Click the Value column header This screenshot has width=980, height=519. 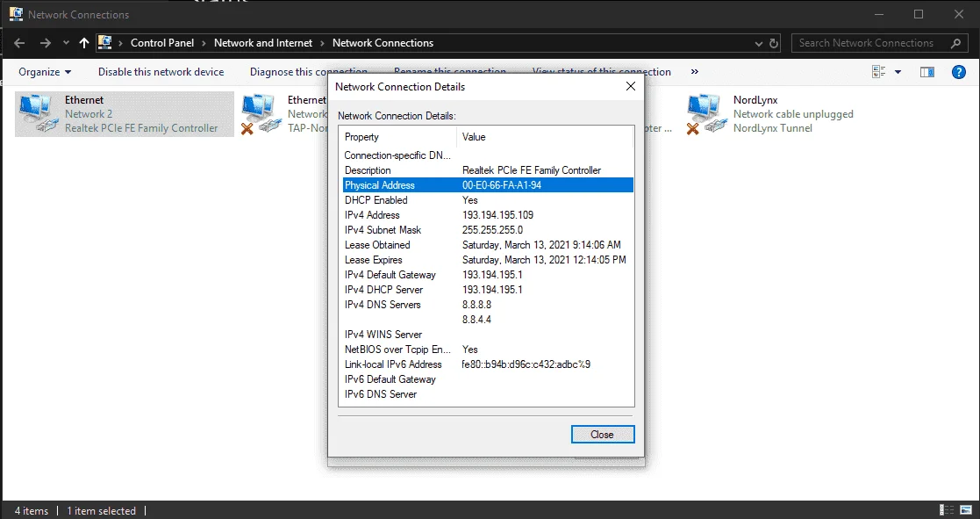point(545,137)
